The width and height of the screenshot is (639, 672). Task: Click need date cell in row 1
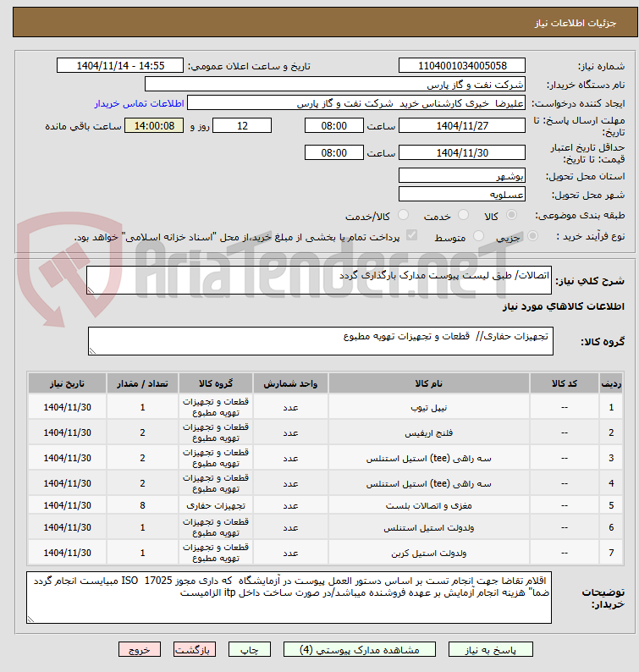tap(68, 407)
